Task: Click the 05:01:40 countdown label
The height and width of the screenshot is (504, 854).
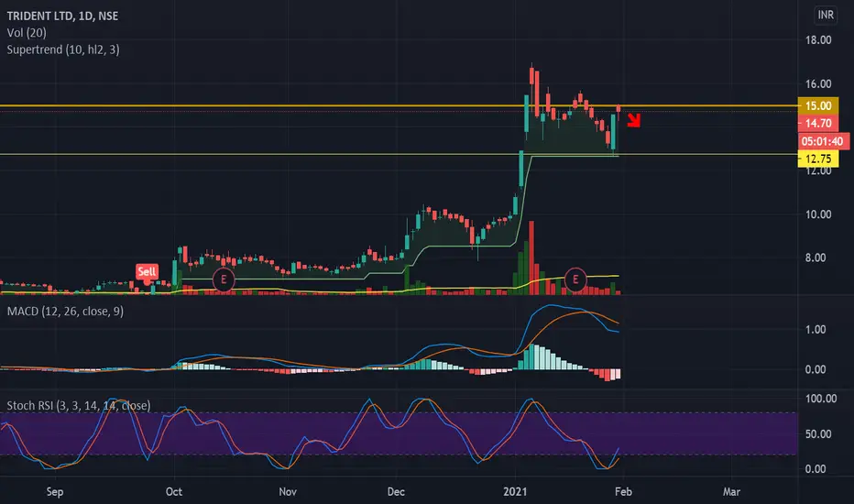Action: pos(823,141)
